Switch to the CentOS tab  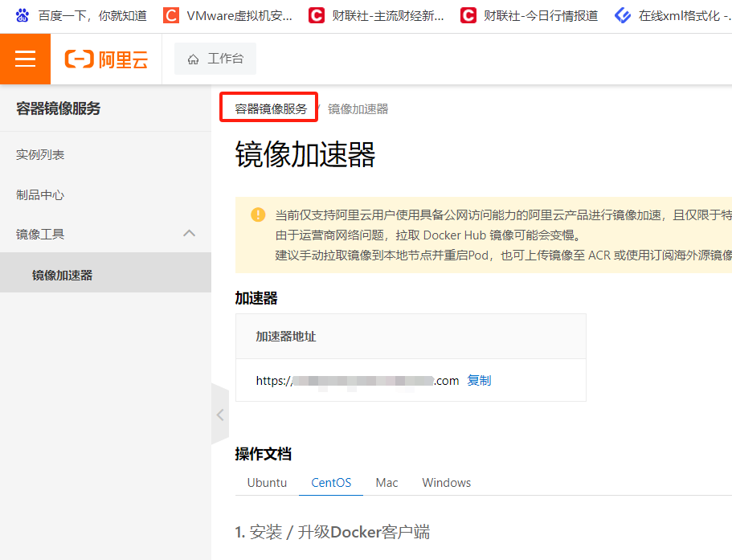click(x=331, y=483)
